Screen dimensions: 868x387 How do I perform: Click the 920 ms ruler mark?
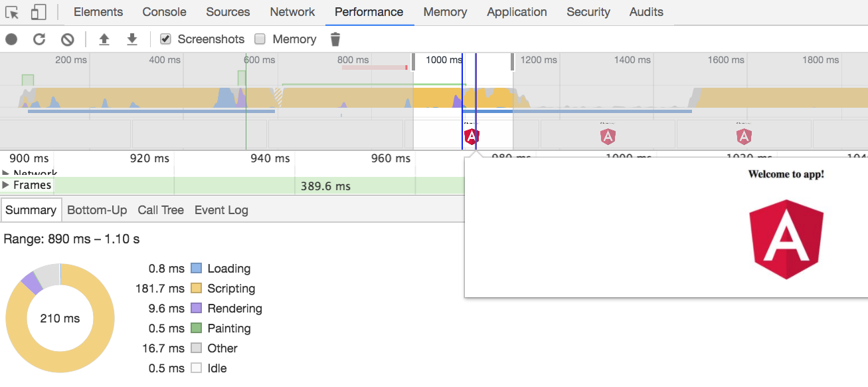point(150,158)
